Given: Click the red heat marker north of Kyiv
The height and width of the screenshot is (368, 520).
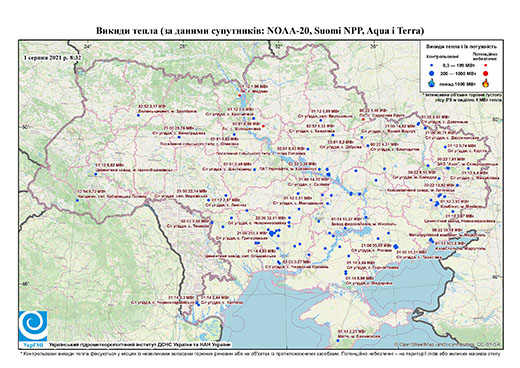Looking at the screenshot, I should (x=239, y=95).
